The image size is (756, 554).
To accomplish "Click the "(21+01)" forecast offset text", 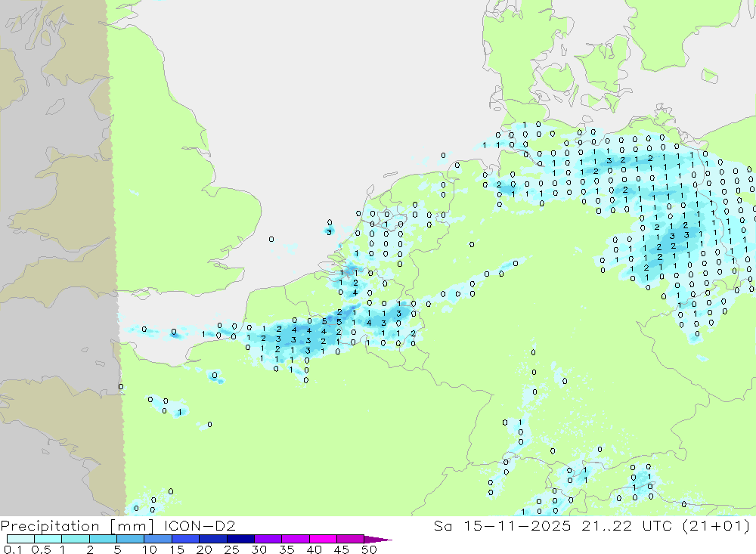I will pos(715,526).
